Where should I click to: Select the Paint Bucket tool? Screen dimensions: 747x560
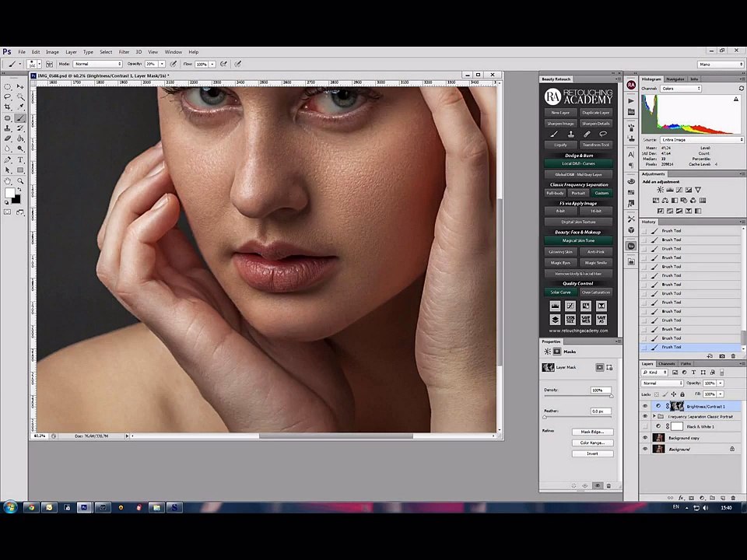(x=20, y=138)
